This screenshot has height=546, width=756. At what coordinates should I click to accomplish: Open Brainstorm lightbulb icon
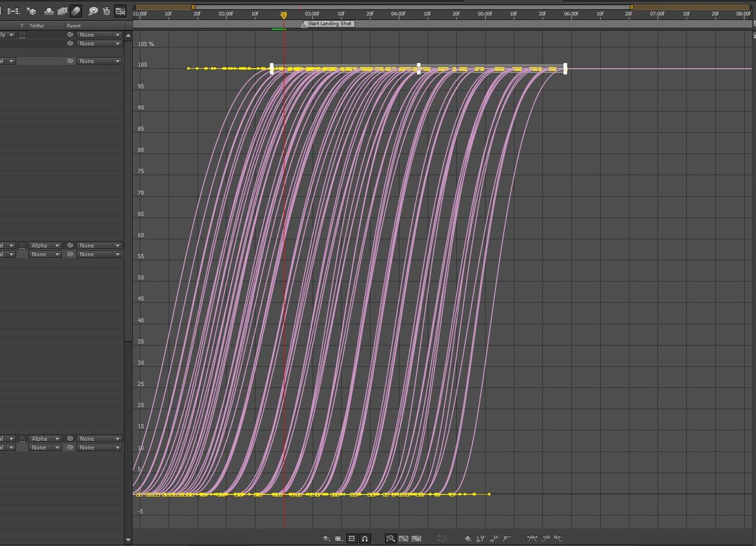pos(93,11)
